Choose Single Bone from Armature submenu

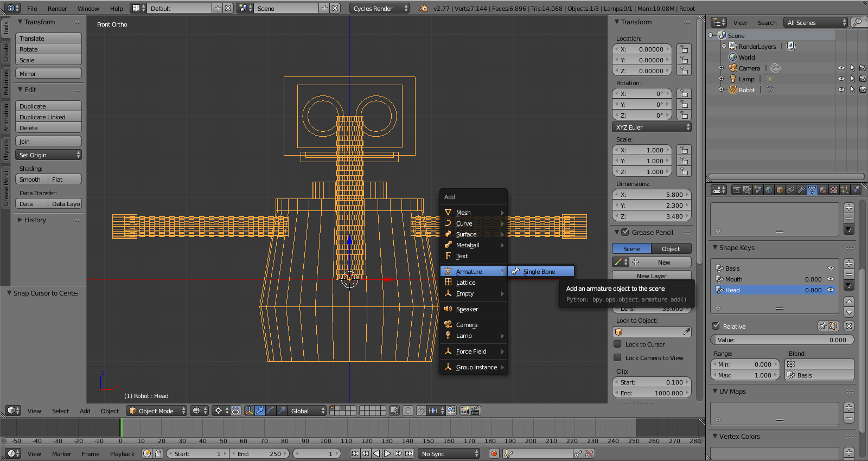tap(540, 271)
